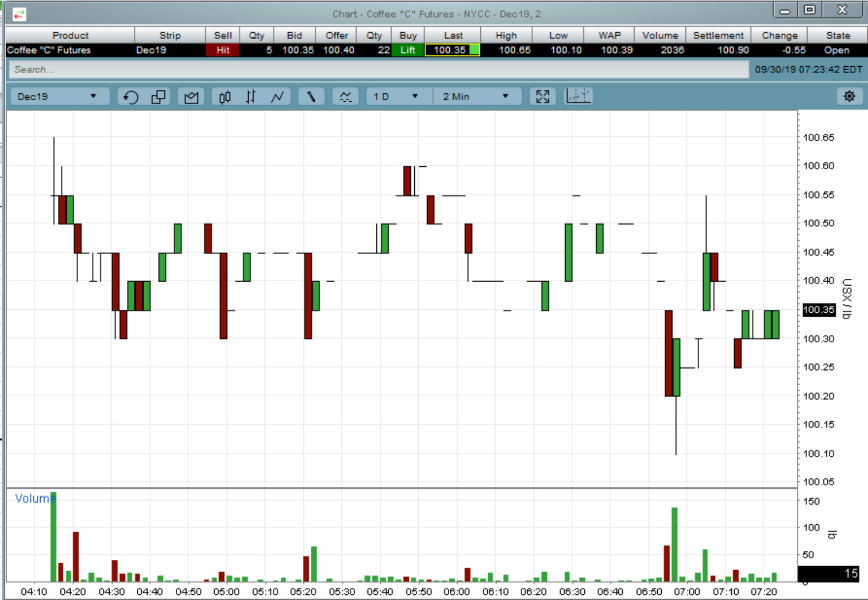The width and height of the screenshot is (868, 600).
Task: Click the Settlement column header
Action: coord(718,35)
